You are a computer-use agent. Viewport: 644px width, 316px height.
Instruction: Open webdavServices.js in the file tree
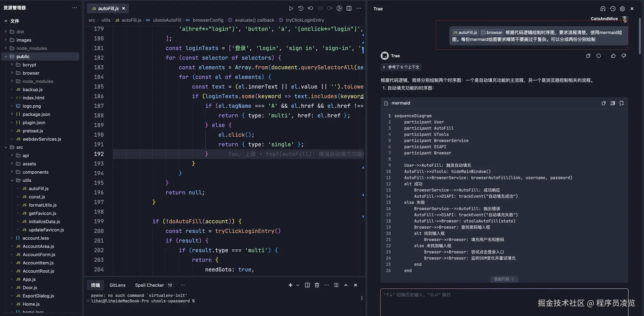[x=42, y=139]
